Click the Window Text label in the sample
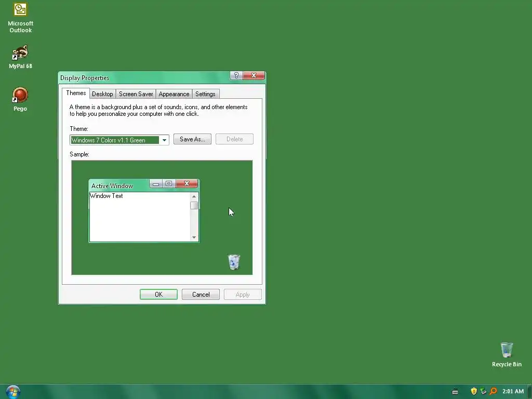 pyautogui.click(x=106, y=196)
